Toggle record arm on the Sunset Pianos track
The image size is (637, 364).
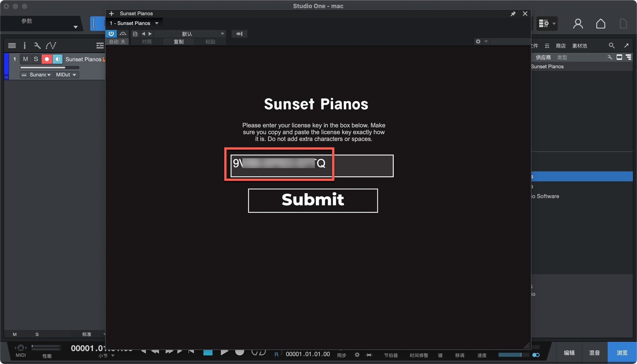tap(47, 59)
